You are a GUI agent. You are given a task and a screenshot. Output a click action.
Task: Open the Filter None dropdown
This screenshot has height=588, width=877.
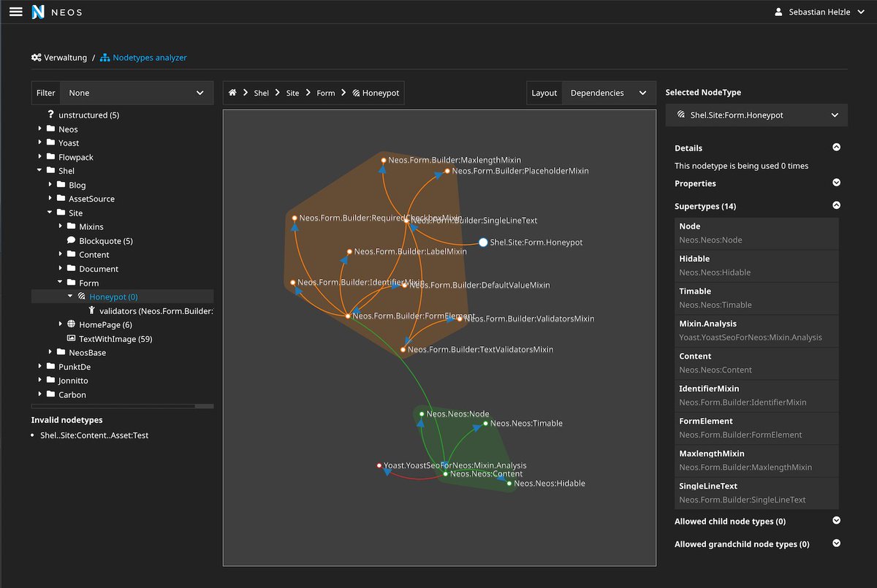(x=136, y=93)
